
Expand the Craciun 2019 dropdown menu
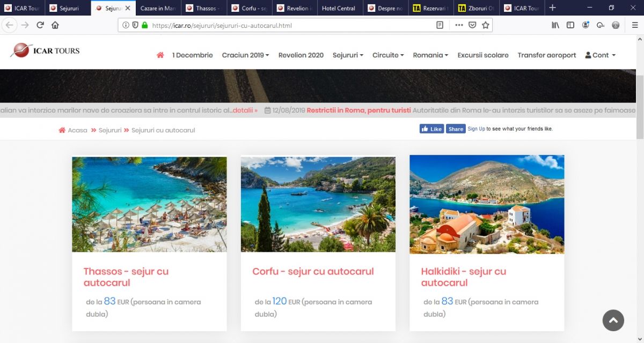tap(245, 55)
